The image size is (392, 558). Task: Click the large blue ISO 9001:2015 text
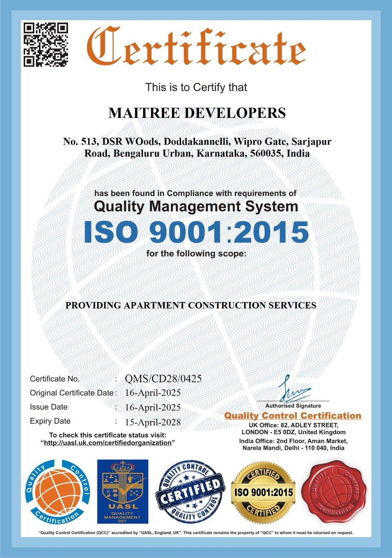[196, 232]
